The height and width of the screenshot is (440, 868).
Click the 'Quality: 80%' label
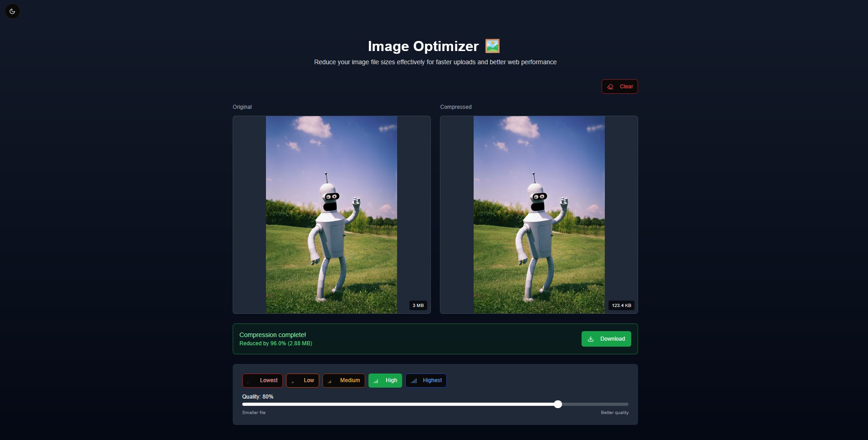(258, 397)
